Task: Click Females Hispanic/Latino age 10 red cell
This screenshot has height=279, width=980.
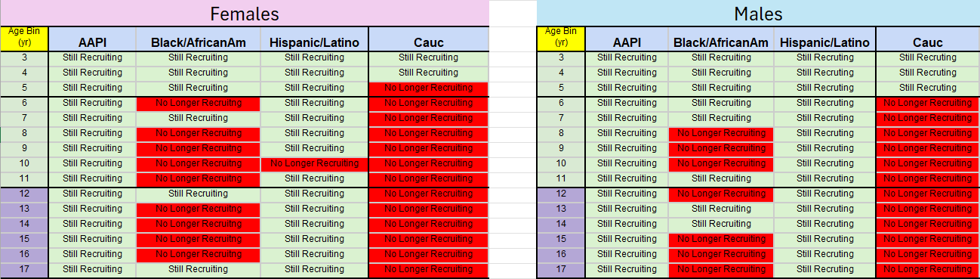Action: tap(314, 164)
